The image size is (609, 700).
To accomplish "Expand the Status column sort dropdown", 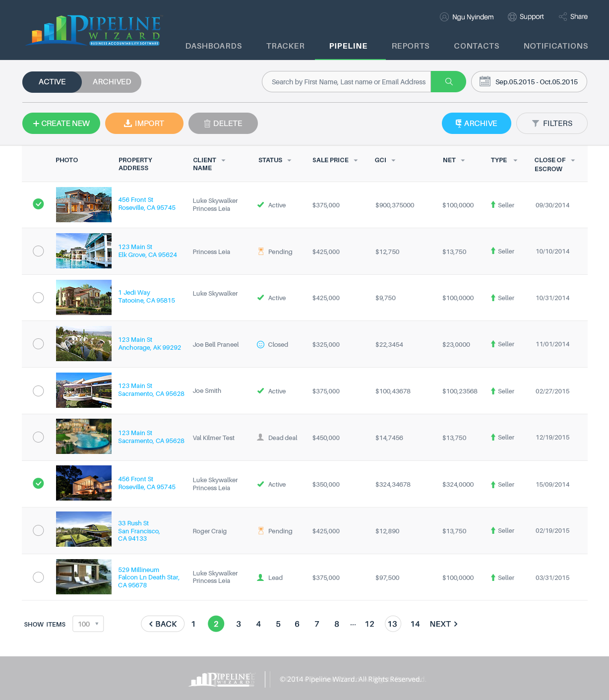I will [x=289, y=160].
